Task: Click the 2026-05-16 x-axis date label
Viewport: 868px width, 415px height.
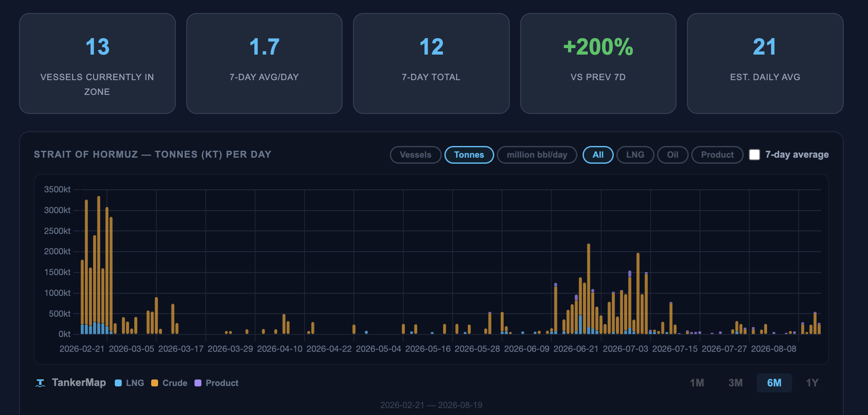Action: (428, 349)
